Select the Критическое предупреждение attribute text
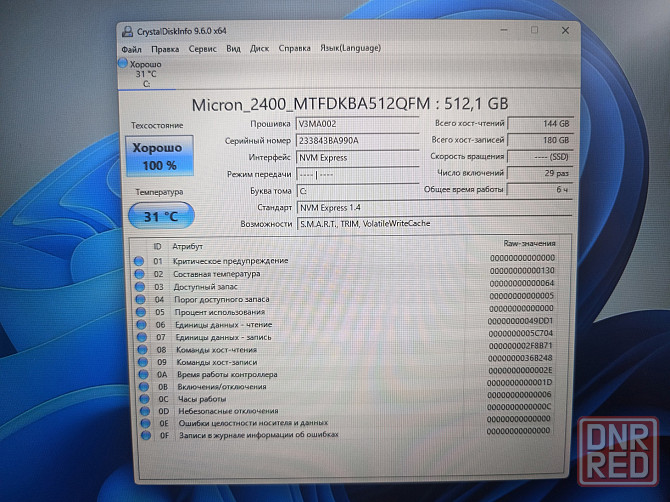670x502 pixels. pyautogui.click(x=231, y=261)
